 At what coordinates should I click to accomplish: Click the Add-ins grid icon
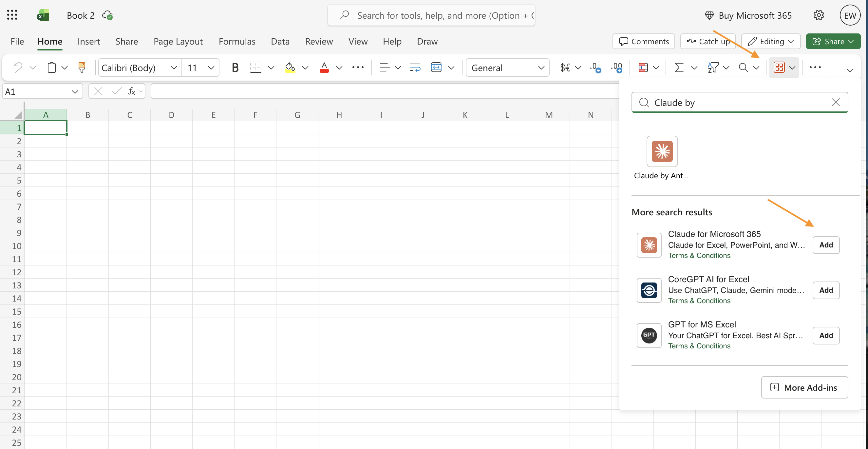[779, 68]
